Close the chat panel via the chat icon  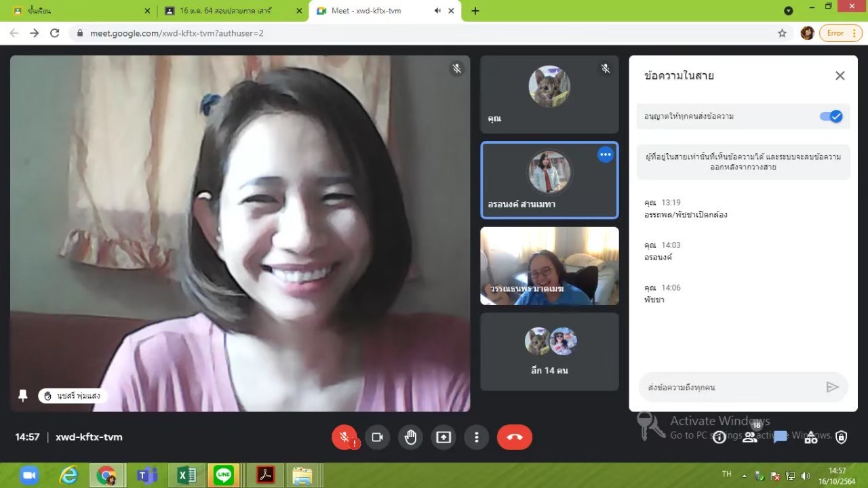coord(781,437)
